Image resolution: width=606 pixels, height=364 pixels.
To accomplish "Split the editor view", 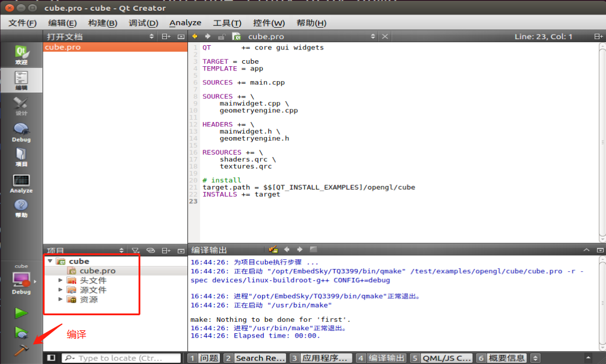I will [x=598, y=36].
